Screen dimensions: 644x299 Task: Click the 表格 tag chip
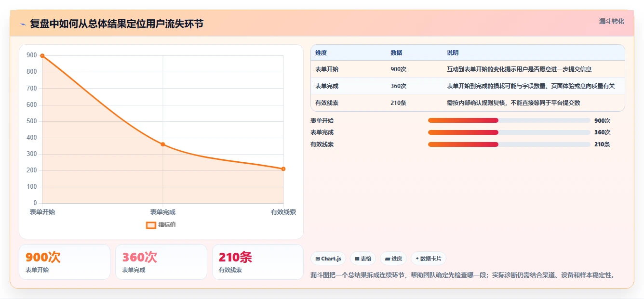click(363, 259)
